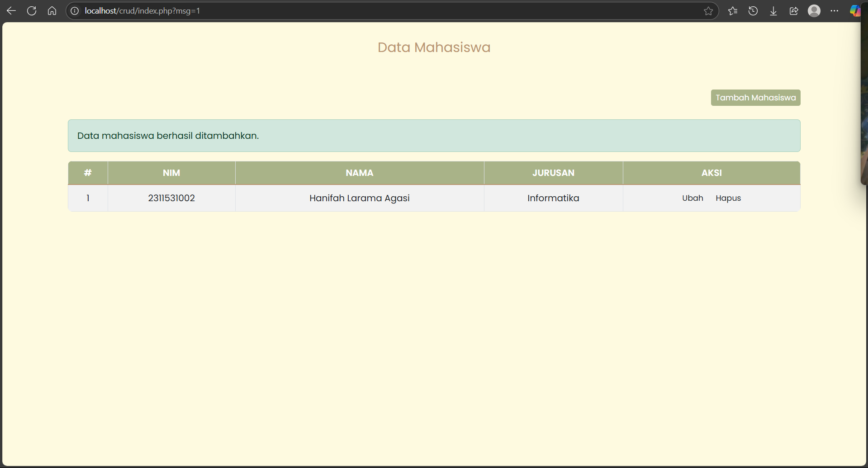View site information icon in the address bar
The image size is (868, 468).
[75, 11]
